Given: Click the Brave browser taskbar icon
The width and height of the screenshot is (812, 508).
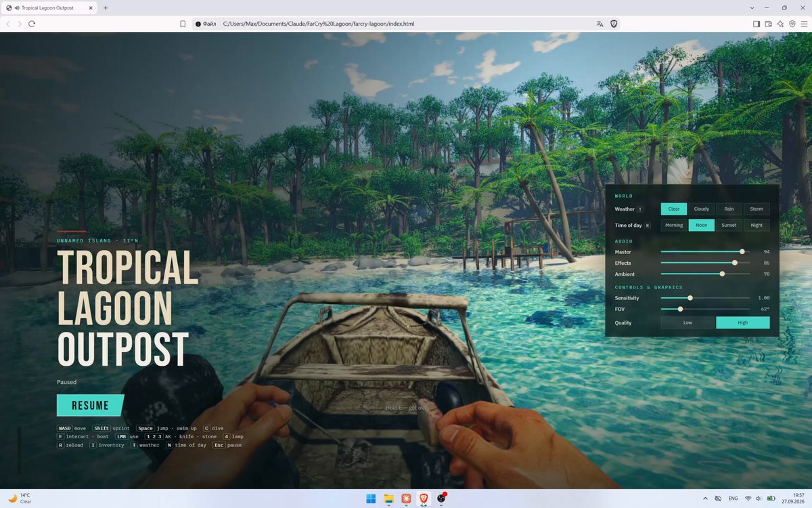Looking at the screenshot, I should pyautogui.click(x=424, y=499).
